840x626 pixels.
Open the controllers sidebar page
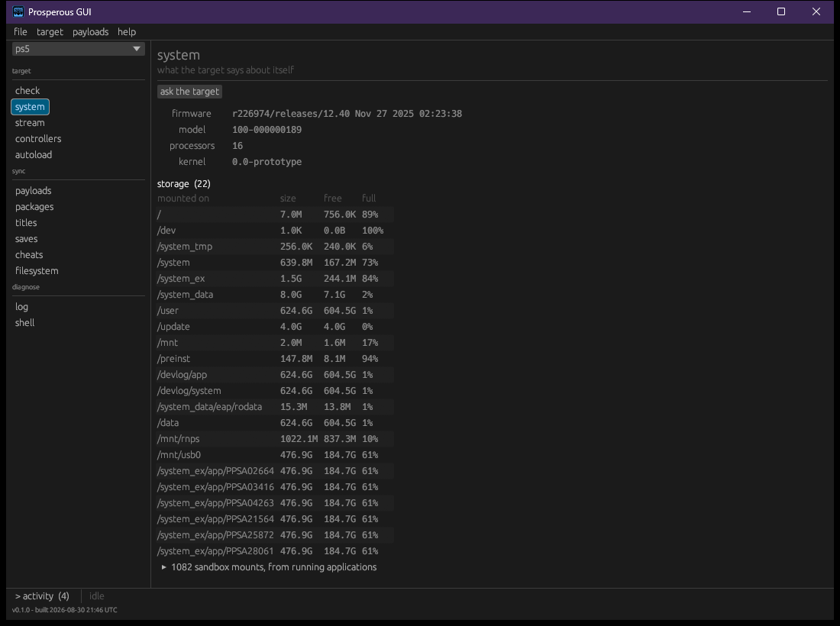tap(38, 139)
